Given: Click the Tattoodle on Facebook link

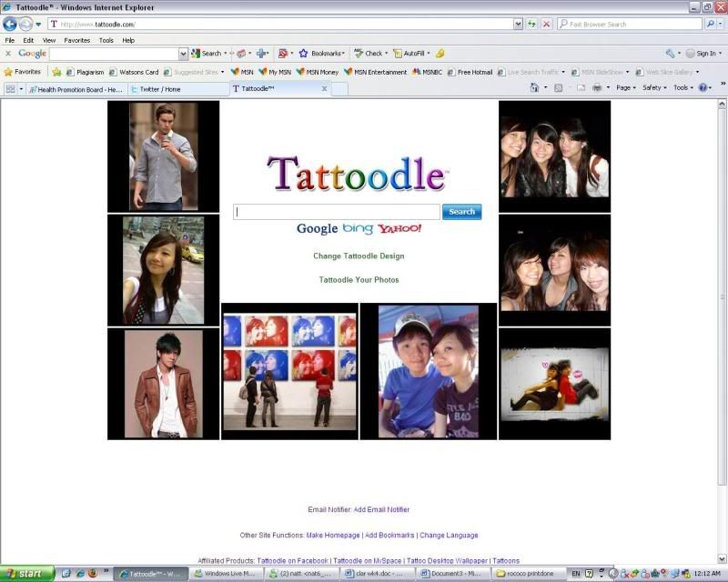Looking at the screenshot, I should coord(292,561).
